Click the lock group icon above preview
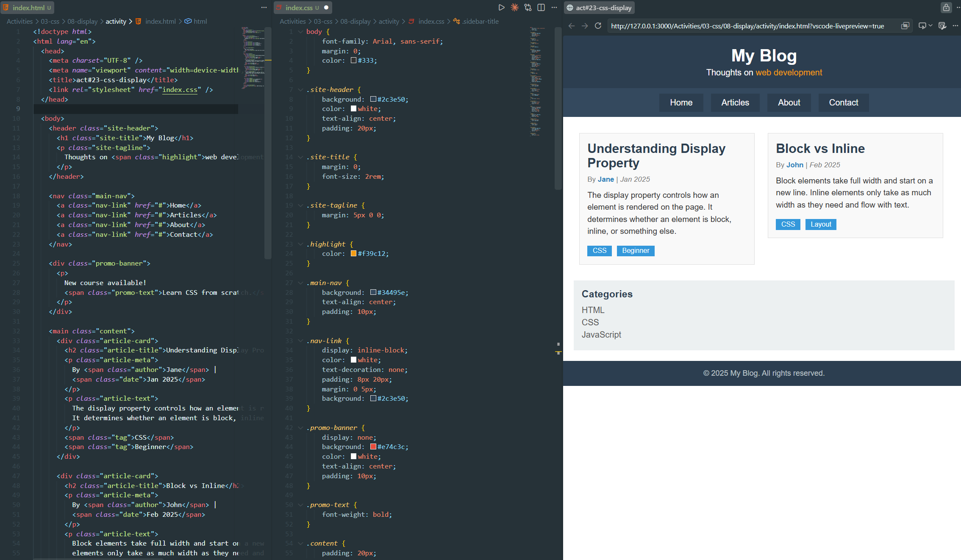This screenshot has width=961, height=560. 946,8
